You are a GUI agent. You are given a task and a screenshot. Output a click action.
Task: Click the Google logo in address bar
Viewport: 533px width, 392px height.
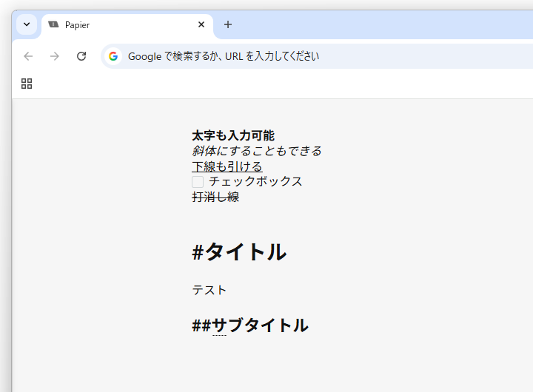click(x=113, y=56)
